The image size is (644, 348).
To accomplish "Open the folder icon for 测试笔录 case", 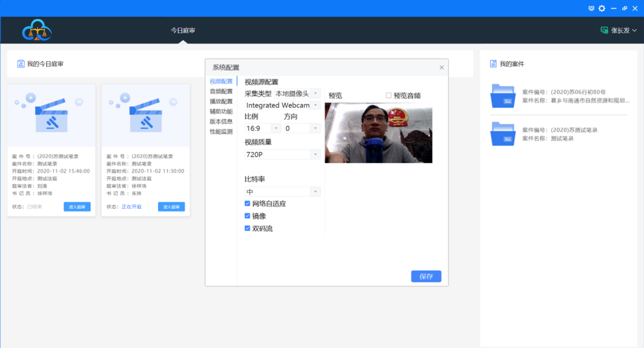I will click(503, 134).
